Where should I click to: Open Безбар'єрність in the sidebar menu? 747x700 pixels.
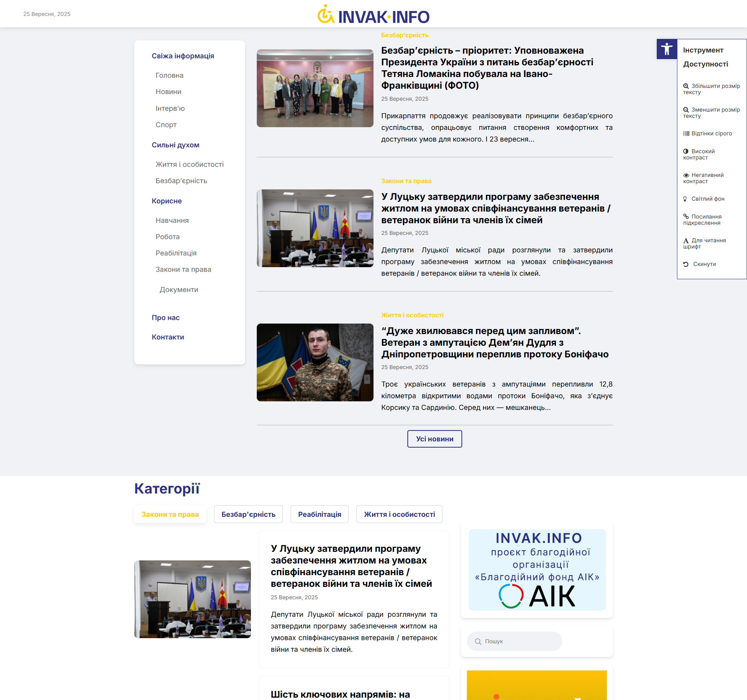click(181, 181)
